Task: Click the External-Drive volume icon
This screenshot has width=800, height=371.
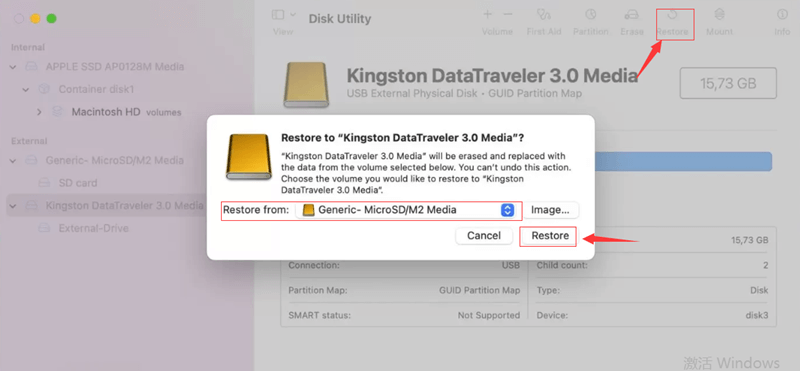Action: coord(44,228)
